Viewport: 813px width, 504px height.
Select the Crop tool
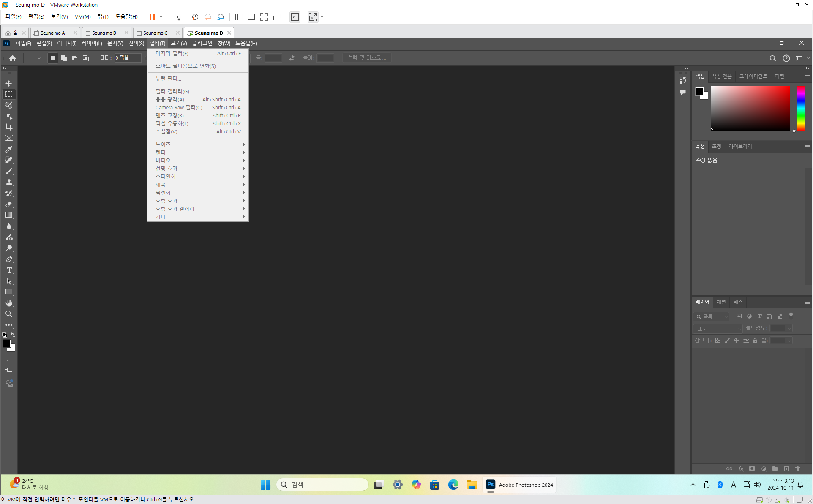(x=9, y=127)
